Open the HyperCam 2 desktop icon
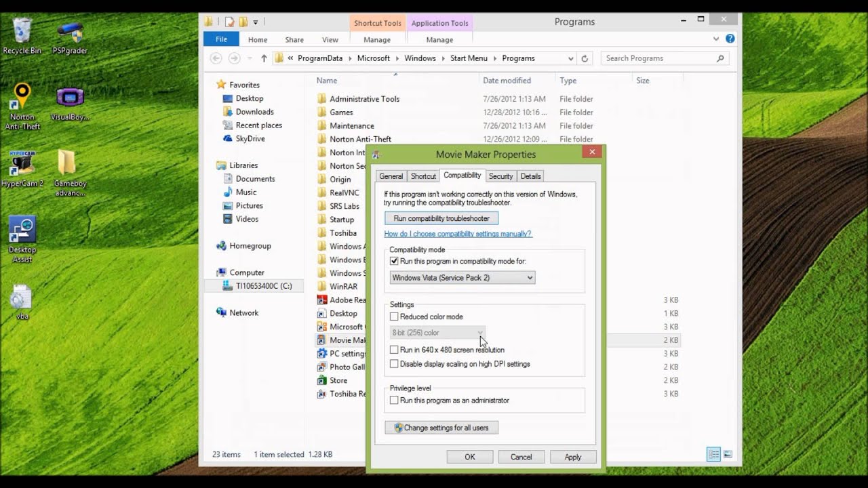This screenshot has height=488, width=868. coord(22,169)
